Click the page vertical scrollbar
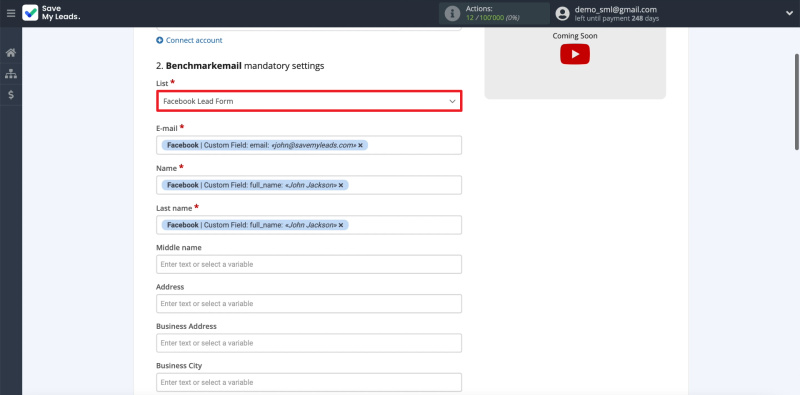 coord(797,102)
